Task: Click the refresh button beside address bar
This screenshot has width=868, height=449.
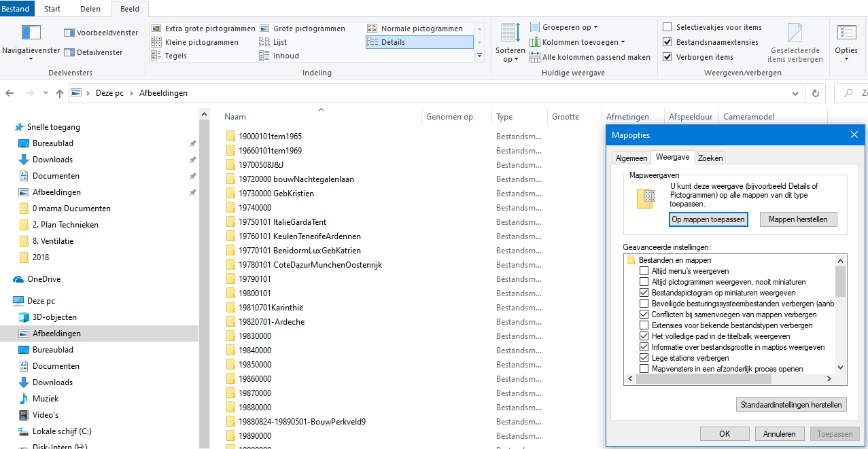Action: click(815, 93)
